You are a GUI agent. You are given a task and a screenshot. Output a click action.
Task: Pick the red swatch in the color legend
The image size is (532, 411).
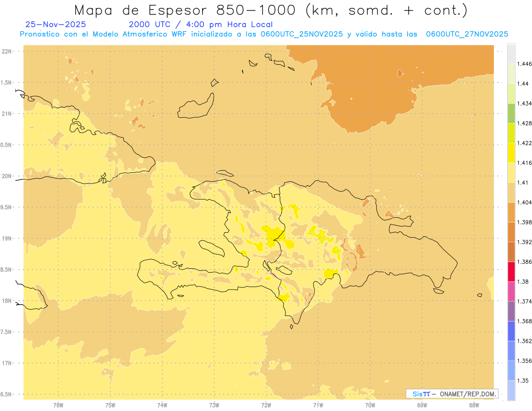click(x=511, y=271)
